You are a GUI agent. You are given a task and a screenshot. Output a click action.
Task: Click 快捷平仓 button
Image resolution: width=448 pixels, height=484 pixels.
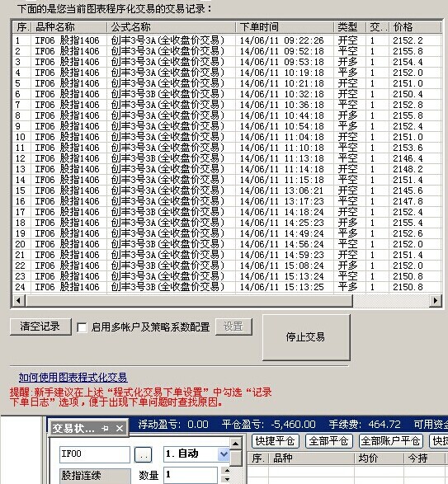click(276, 441)
